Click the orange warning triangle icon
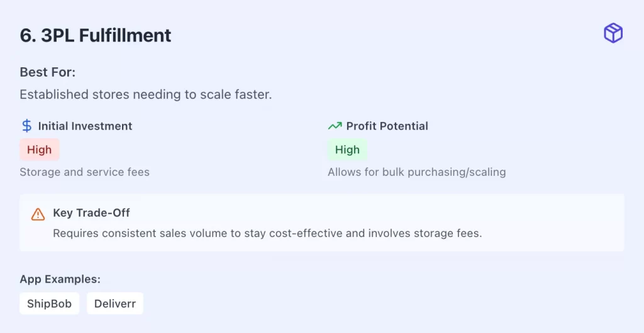The image size is (644, 333). (x=38, y=214)
